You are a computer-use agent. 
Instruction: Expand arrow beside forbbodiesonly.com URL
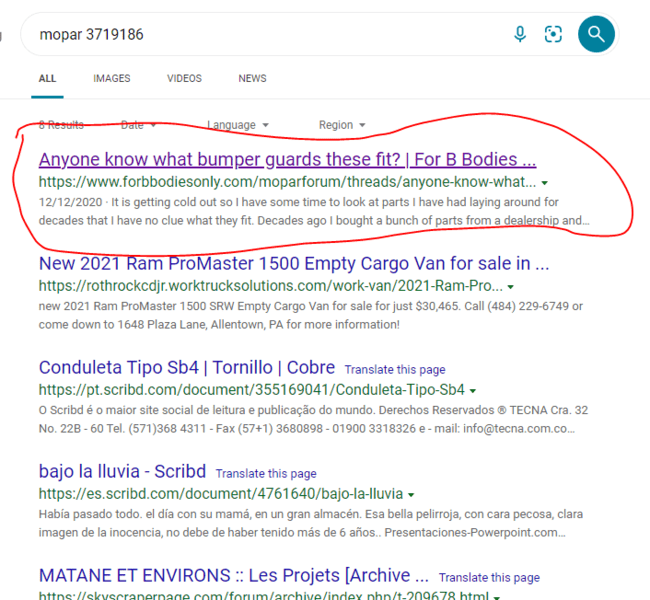tap(545, 183)
